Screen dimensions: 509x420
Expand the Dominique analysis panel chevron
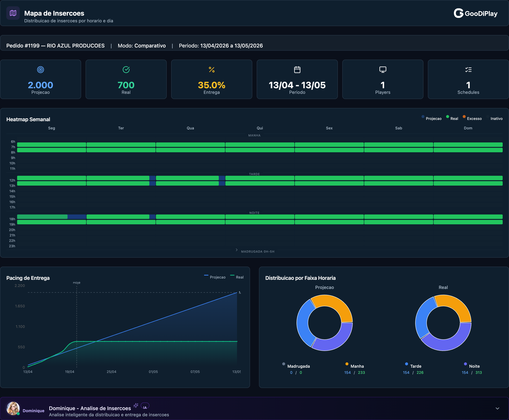(497, 408)
